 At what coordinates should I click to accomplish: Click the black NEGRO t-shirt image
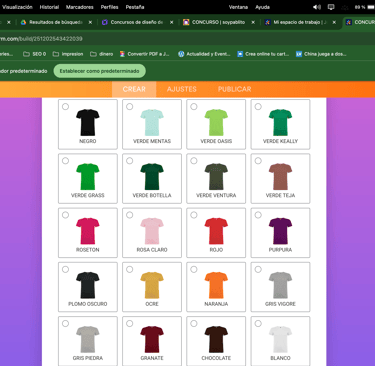point(88,122)
